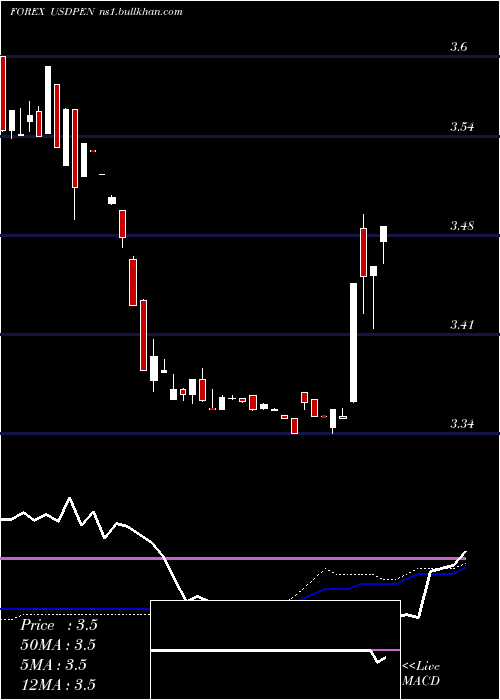500x700 pixels.
Task: Select the 3.6 price axis label
Action: pyautogui.click(x=459, y=46)
